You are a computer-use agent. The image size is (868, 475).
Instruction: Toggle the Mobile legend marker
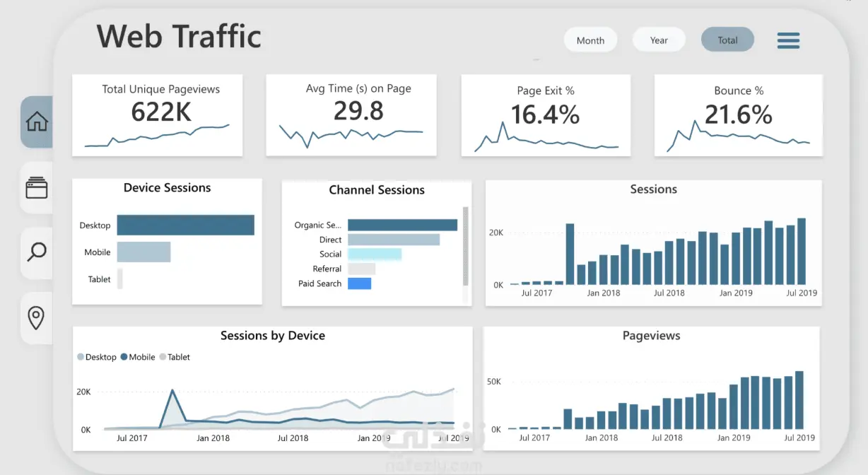pyautogui.click(x=124, y=357)
